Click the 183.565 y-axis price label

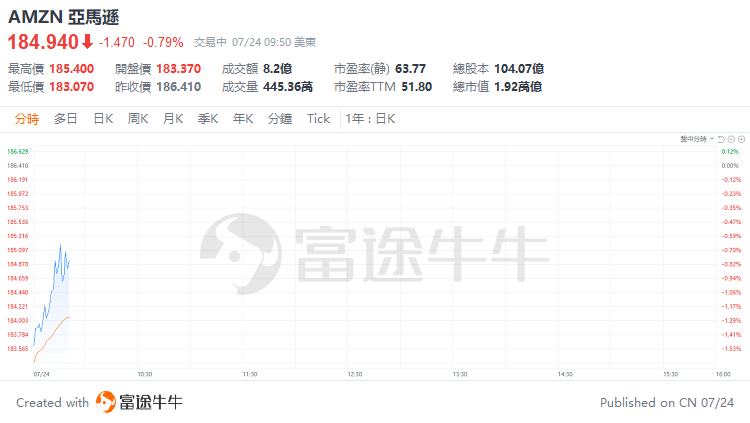(18, 348)
